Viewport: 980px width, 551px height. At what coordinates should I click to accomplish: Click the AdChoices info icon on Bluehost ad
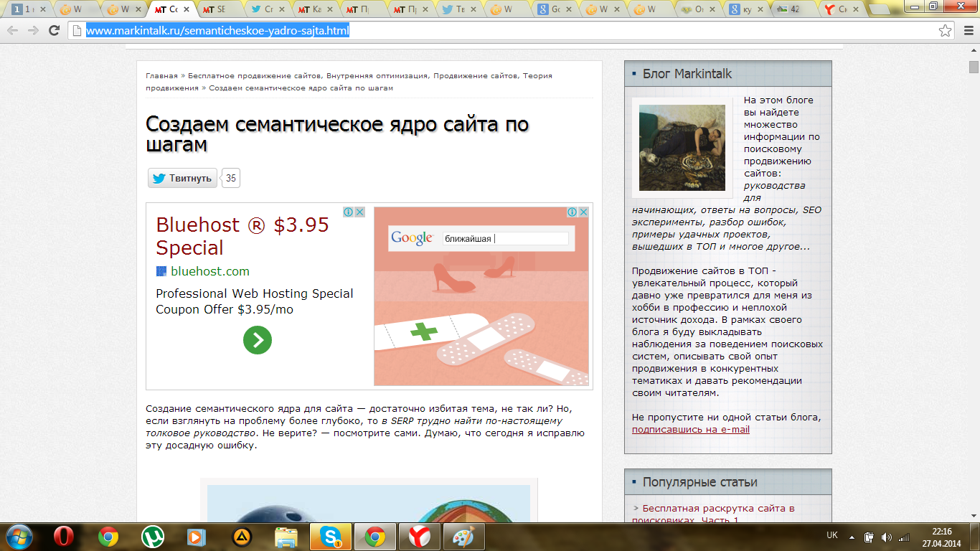(348, 212)
